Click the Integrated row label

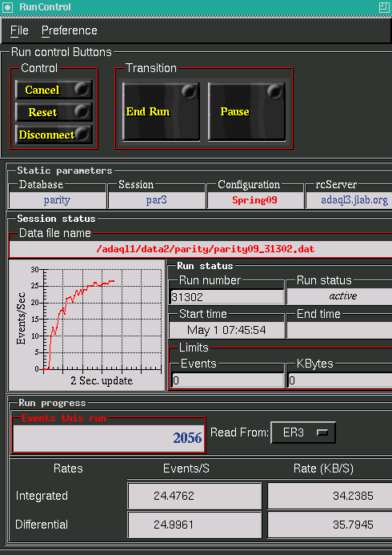(42, 496)
